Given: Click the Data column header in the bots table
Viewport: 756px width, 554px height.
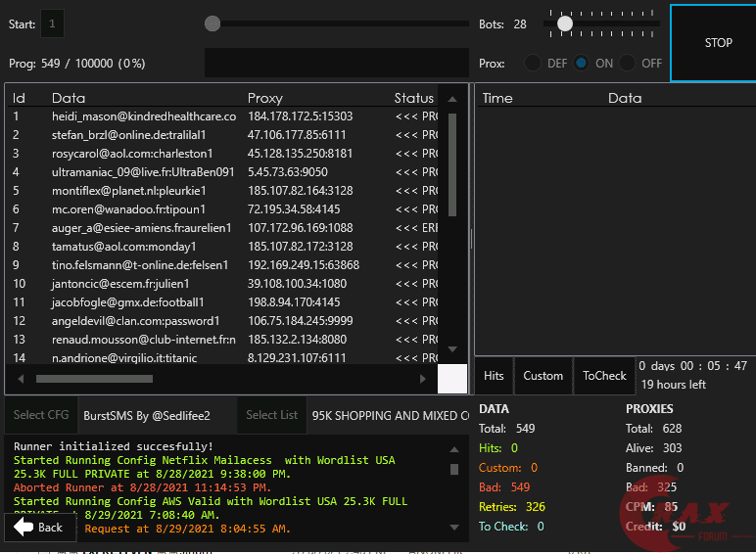Looking at the screenshot, I should (x=69, y=98).
